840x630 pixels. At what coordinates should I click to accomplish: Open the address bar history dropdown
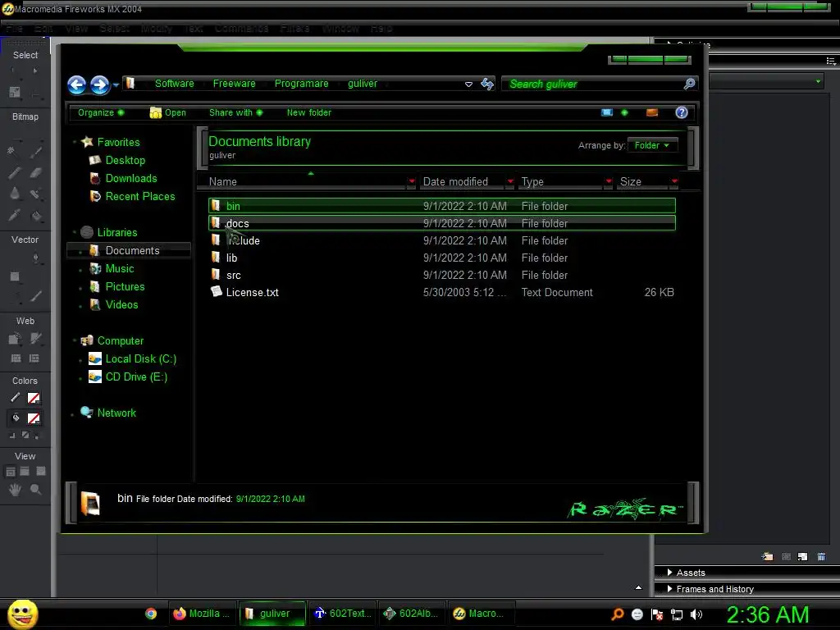click(x=468, y=84)
